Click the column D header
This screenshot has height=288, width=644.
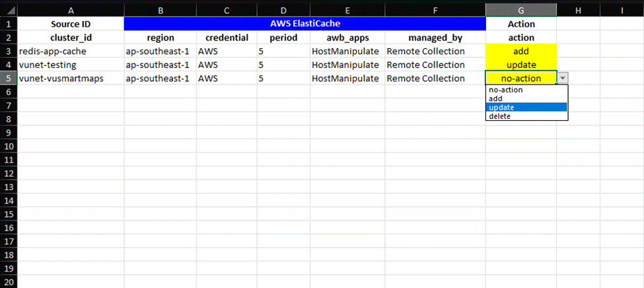(x=283, y=9)
